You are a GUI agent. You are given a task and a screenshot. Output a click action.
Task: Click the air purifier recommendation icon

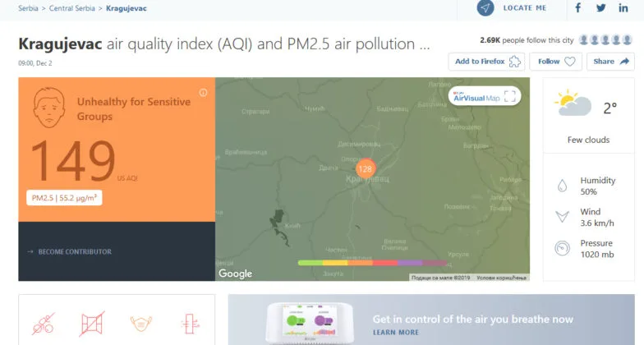(x=190, y=323)
